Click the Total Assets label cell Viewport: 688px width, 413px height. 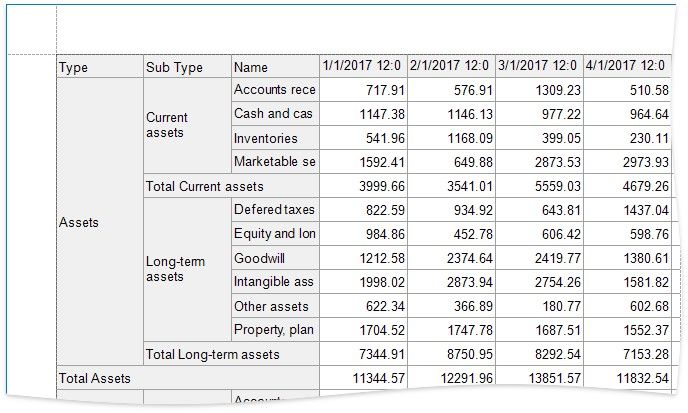click(x=187, y=378)
